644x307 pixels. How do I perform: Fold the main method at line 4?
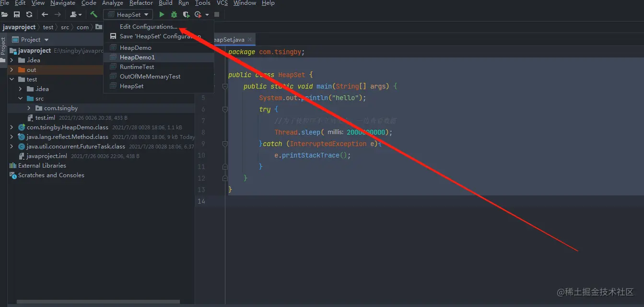click(x=225, y=87)
